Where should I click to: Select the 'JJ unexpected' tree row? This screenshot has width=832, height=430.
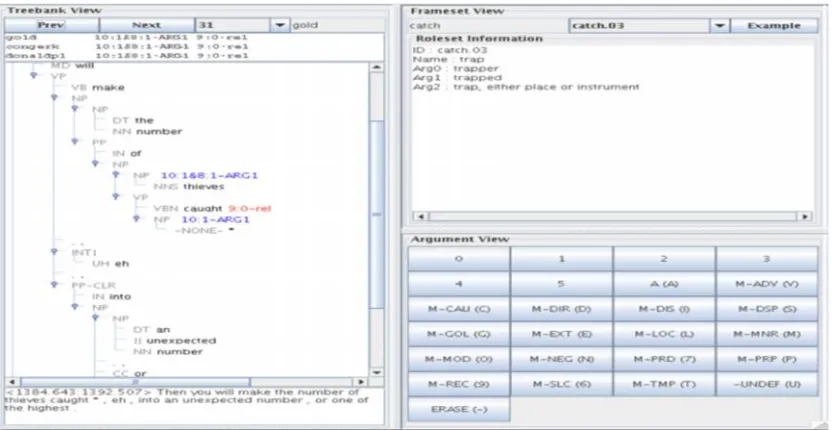point(174,340)
